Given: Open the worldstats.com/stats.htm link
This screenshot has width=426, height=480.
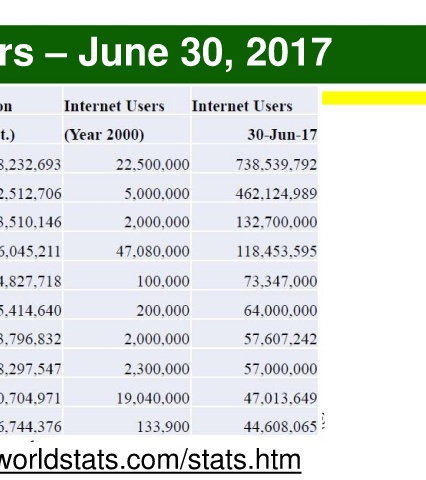Looking at the screenshot, I should [x=150, y=460].
